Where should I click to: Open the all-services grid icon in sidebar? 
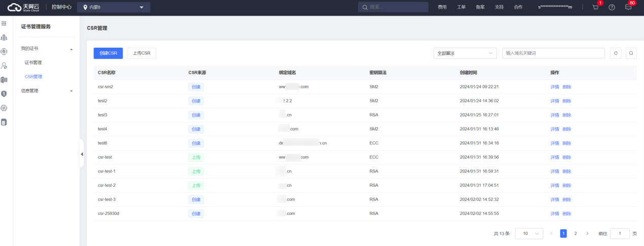click(x=4, y=23)
